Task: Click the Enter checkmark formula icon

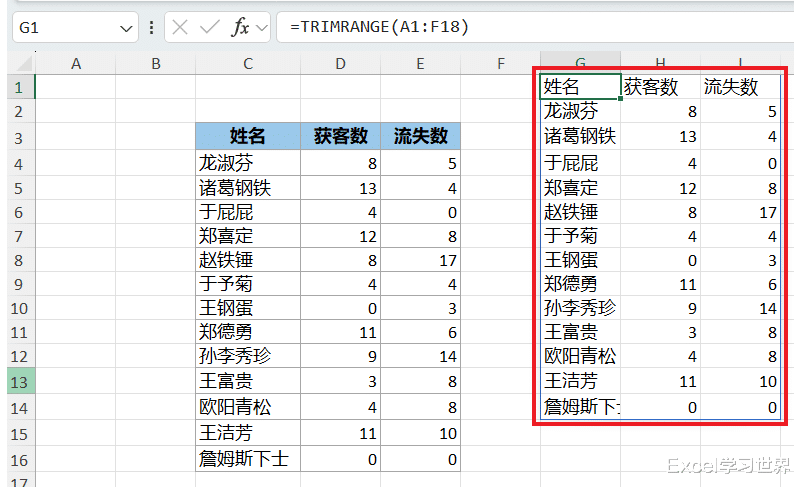Action: pos(209,27)
